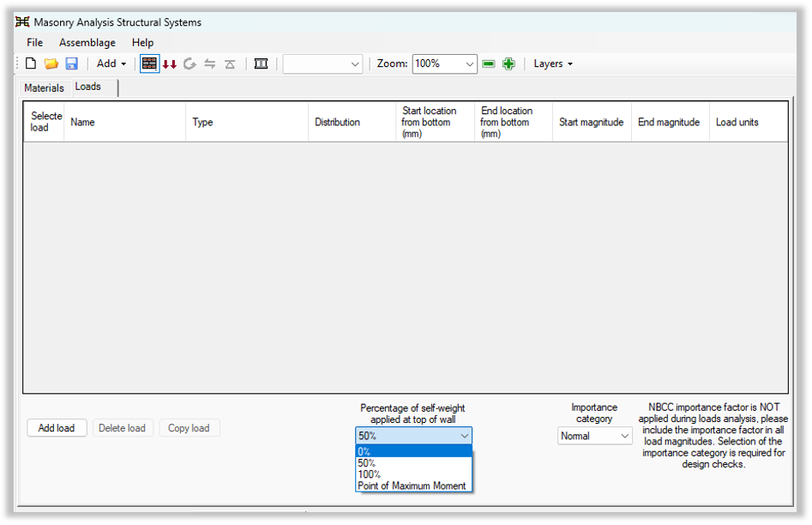Open the File menu
This screenshot has width=812, height=525.
pyautogui.click(x=34, y=42)
